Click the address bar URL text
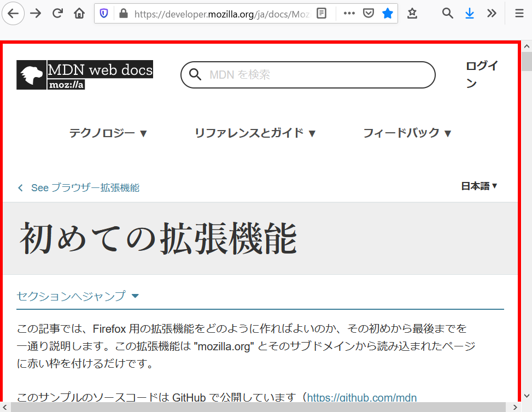 [222, 14]
